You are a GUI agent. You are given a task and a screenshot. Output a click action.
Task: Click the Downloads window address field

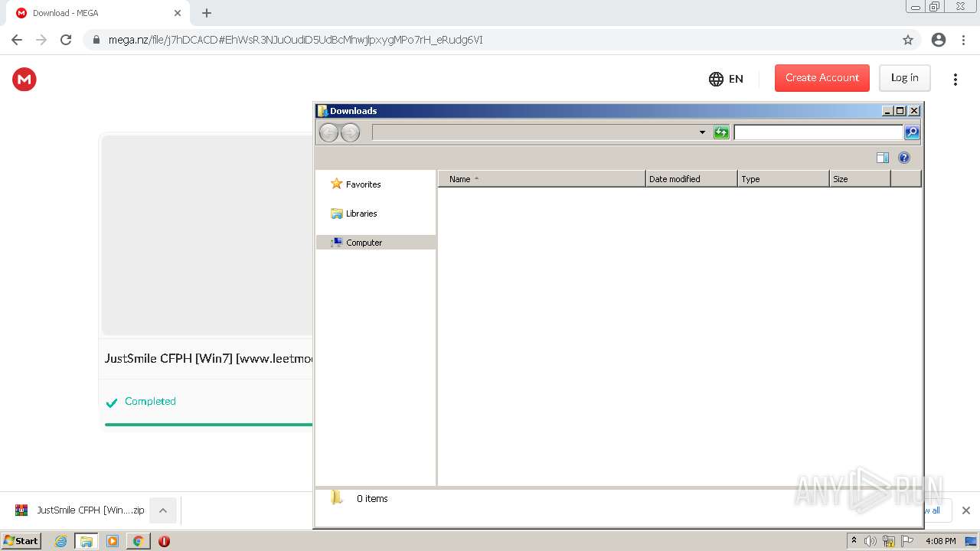point(534,132)
